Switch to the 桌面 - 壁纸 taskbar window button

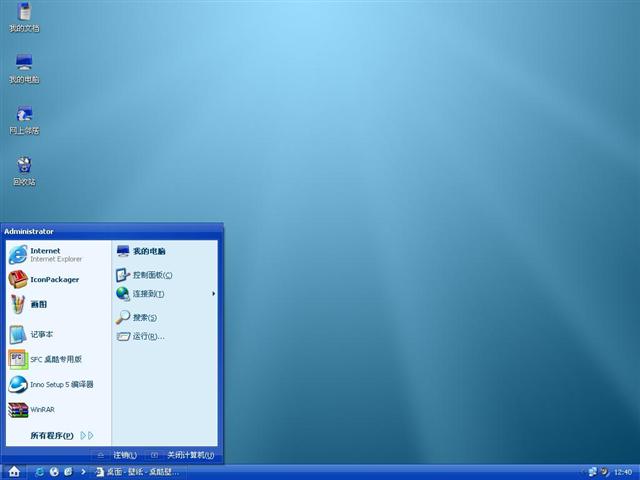(x=138, y=472)
